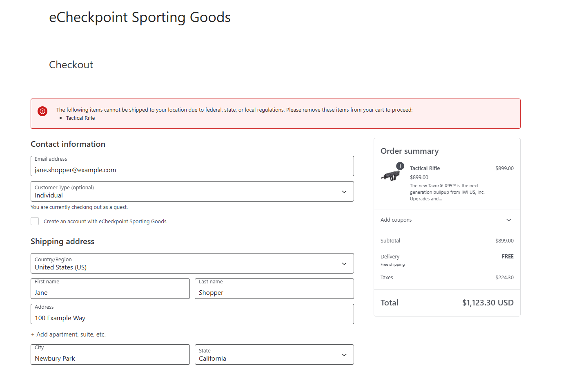Open the Customer Type dropdown
The width and height of the screenshot is (588, 368).
tap(192, 191)
